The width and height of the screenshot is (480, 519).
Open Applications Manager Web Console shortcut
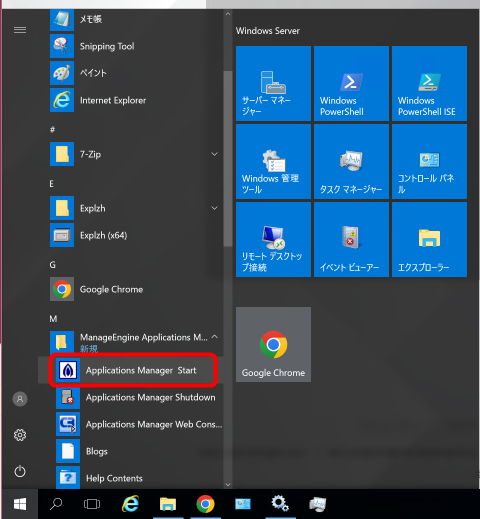[x=136, y=424]
